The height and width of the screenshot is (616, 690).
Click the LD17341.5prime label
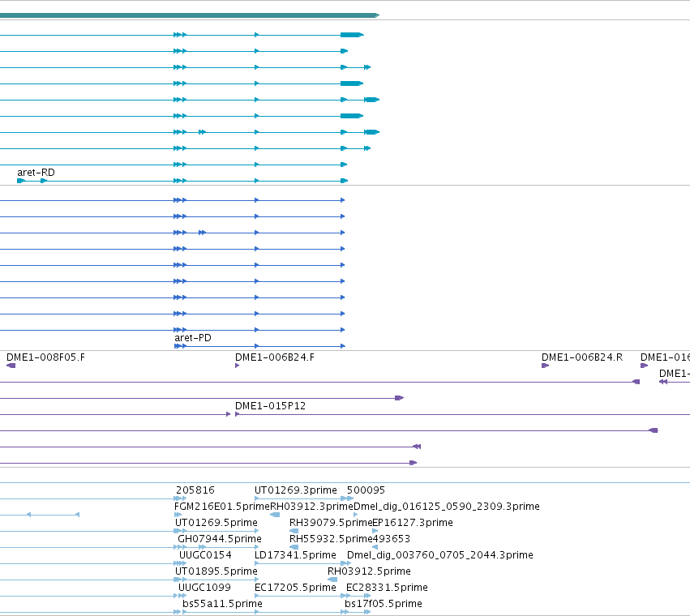[295, 555]
